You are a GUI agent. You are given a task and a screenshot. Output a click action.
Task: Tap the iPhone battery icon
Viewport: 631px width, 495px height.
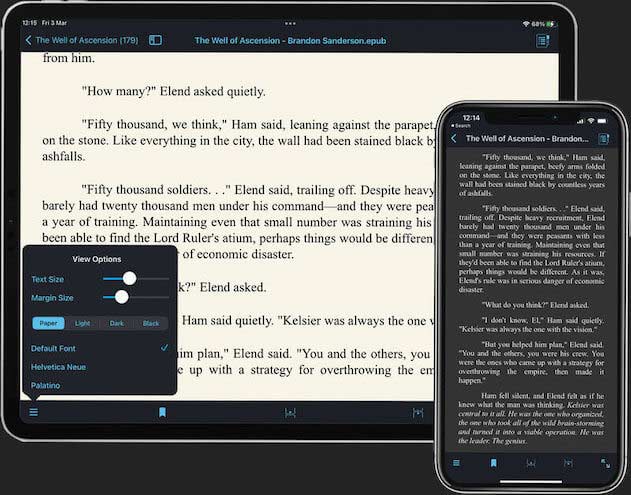click(602, 121)
